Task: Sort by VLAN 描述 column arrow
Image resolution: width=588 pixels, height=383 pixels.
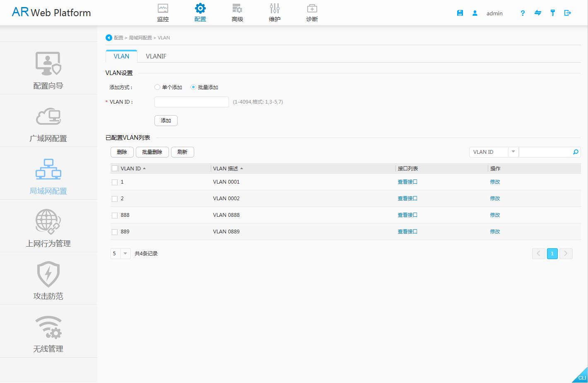Action: pyautogui.click(x=241, y=169)
